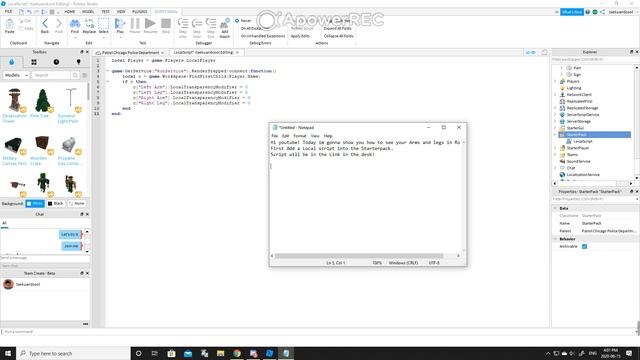Expand the Teams node in Explorer
Screen dimensions: 640x360
click(x=555, y=155)
